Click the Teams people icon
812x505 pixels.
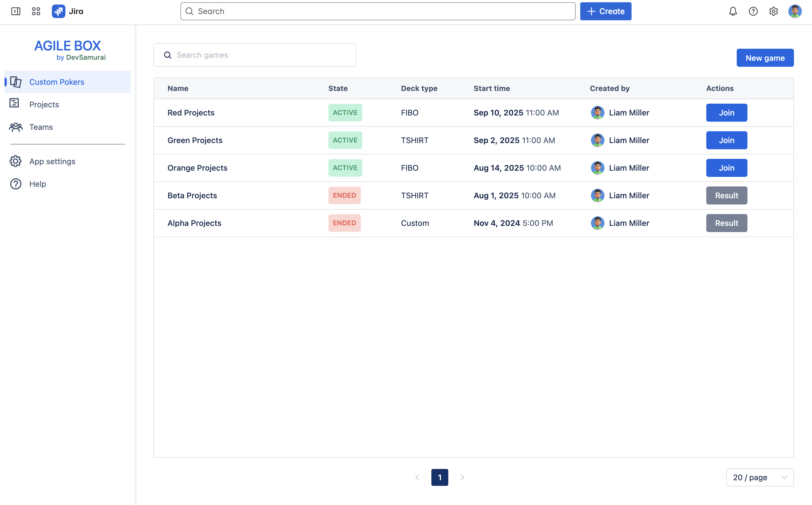(x=16, y=127)
